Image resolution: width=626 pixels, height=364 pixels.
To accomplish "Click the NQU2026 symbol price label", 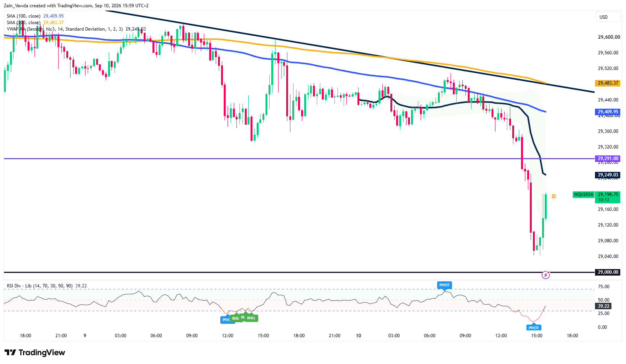I will (583, 194).
